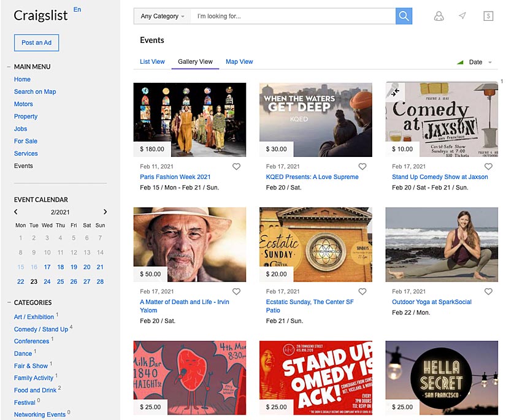This screenshot has width=506, height=420.
Task: Filter by Festival category
Action: [25, 403]
